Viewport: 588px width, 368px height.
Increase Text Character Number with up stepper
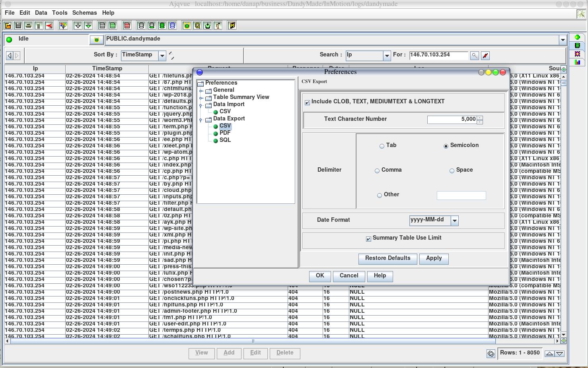click(x=480, y=118)
